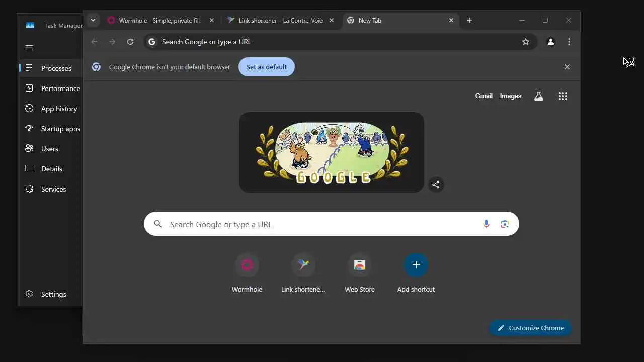644x362 pixels.
Task: Open Services page in Task Manager
Action: tap(51, 189)
